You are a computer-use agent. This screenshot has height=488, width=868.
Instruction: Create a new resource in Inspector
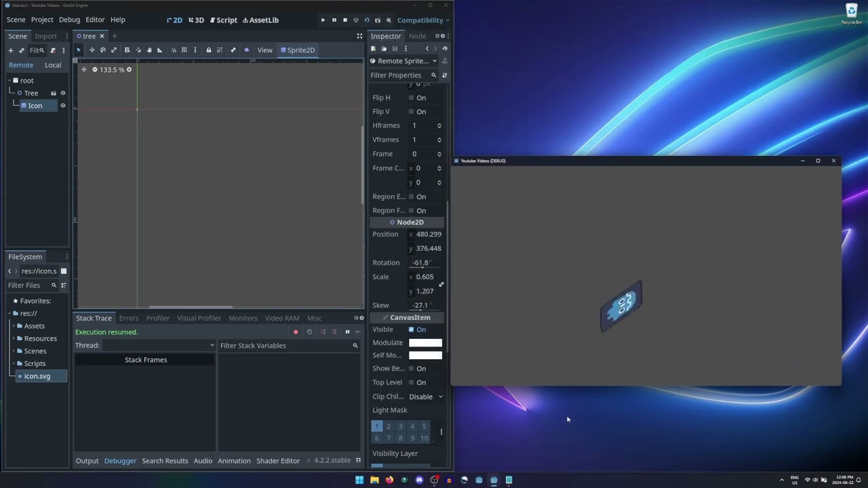(373, 49)
